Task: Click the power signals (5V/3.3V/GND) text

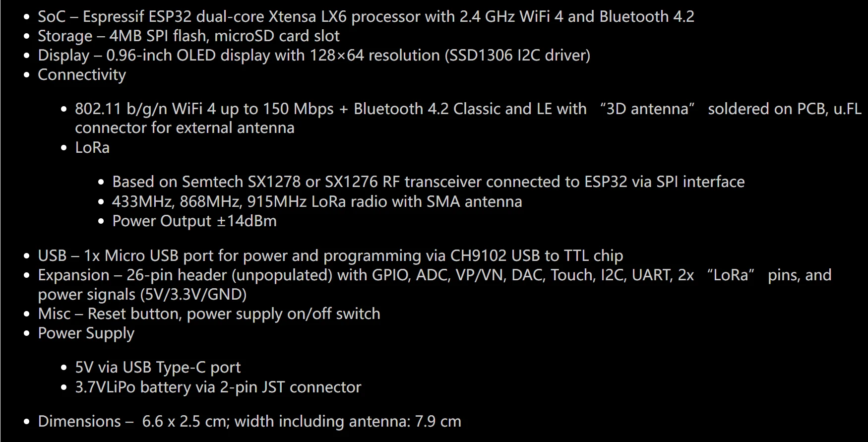Action: [142, 294]
